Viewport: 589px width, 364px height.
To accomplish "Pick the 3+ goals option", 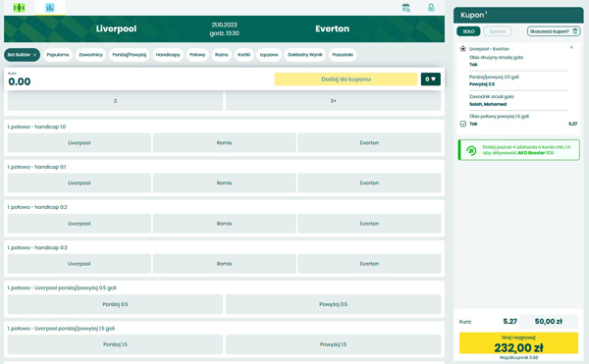I will pos(333,101).
